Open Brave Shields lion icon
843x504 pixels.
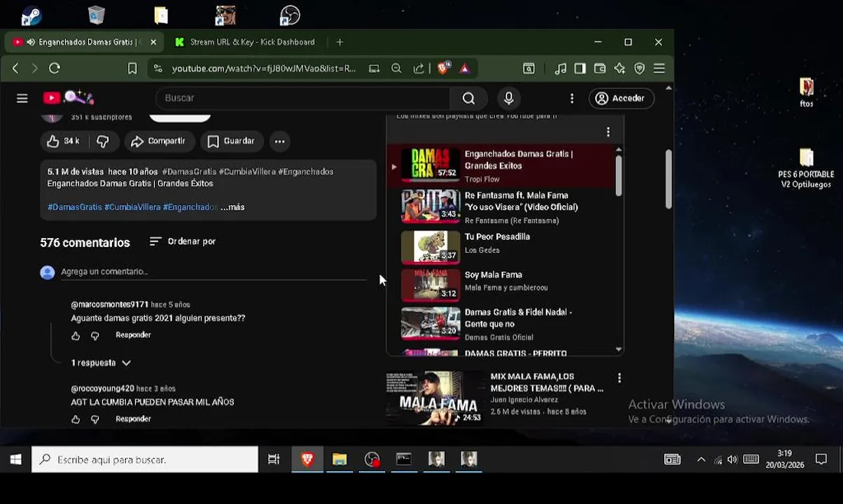click(x=443, y=69)
